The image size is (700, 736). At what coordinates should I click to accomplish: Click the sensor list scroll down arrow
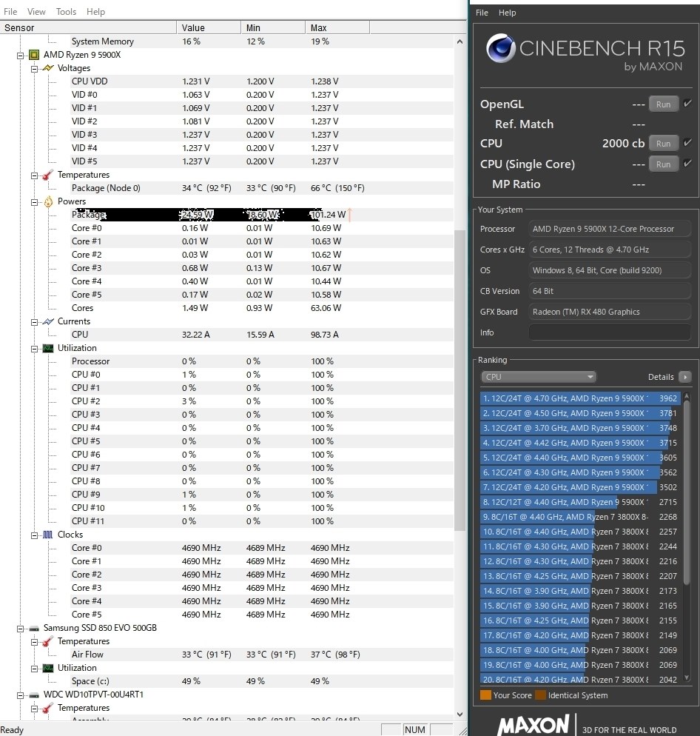click(460, 715)
